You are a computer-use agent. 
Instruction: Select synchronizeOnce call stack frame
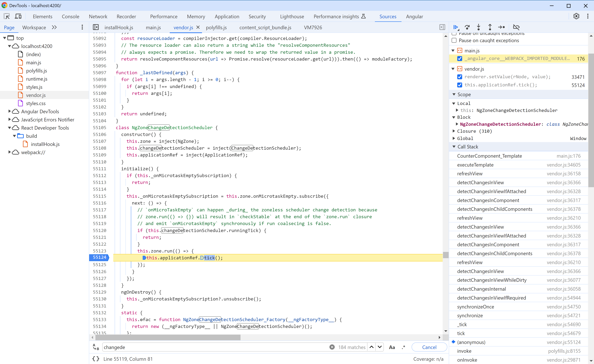[x=518, y=307]
